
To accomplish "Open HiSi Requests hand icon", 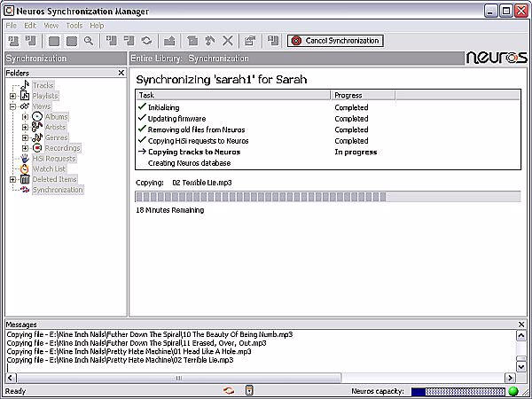I will [x=25, y=158].
